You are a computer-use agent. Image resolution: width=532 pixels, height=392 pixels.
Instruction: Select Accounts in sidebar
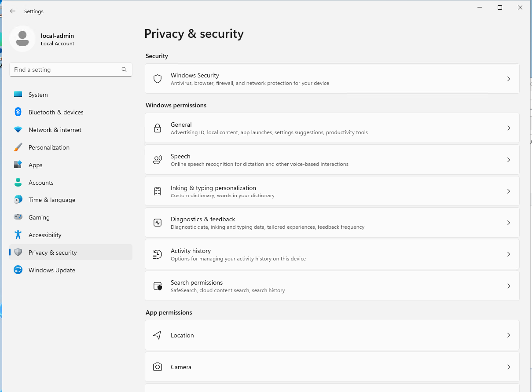click(71, 183)
